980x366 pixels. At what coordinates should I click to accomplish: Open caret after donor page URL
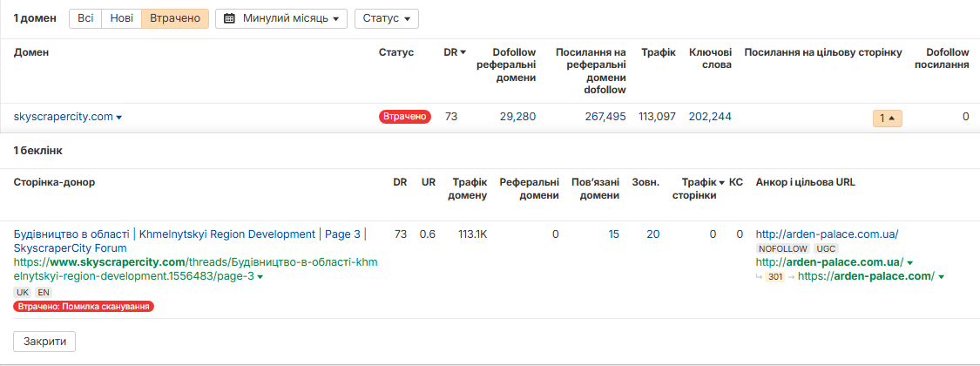(260, 276)
